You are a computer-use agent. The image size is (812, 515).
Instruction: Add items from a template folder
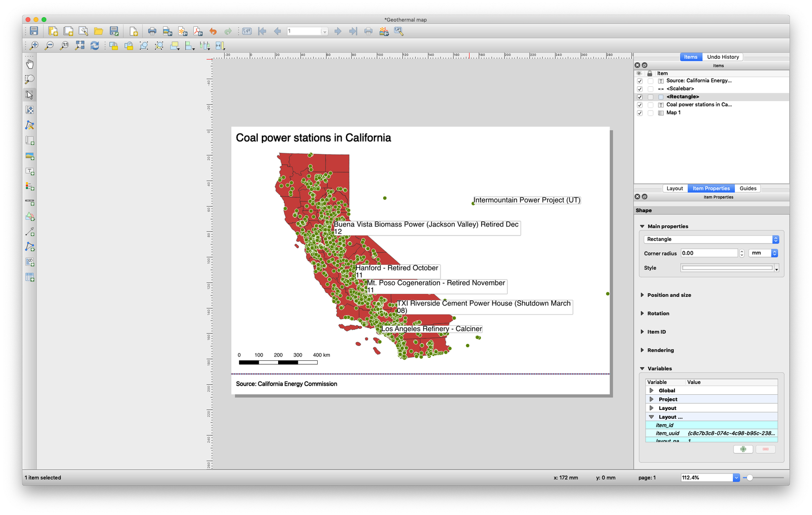tap(98, 31)
